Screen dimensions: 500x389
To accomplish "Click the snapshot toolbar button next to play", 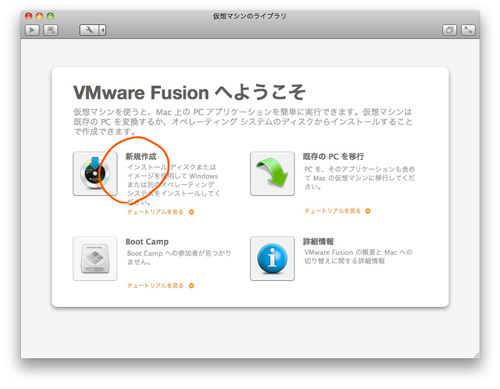I will [51, 30].
